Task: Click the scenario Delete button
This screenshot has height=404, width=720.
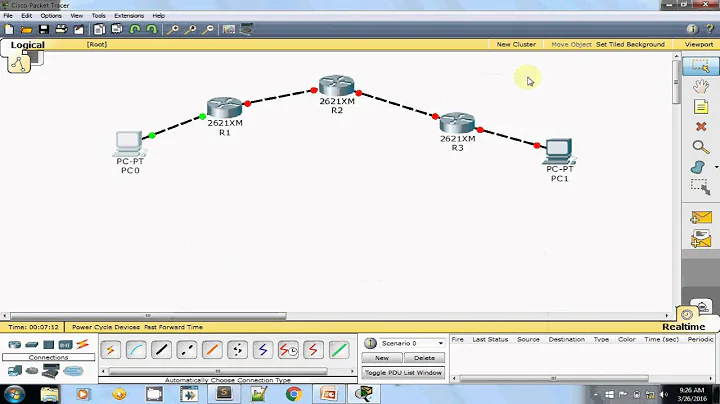Action: (x=424, y=358)
